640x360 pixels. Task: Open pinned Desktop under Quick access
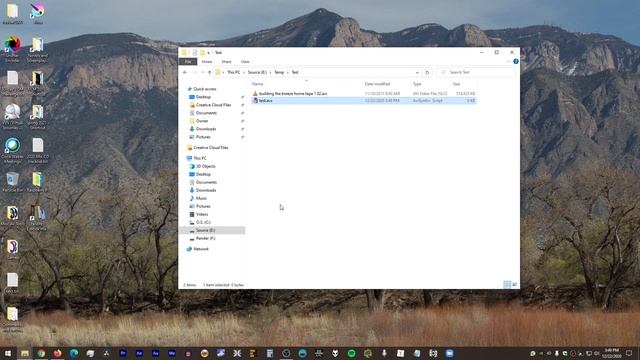pyautogui.click(x=203, y=97)
